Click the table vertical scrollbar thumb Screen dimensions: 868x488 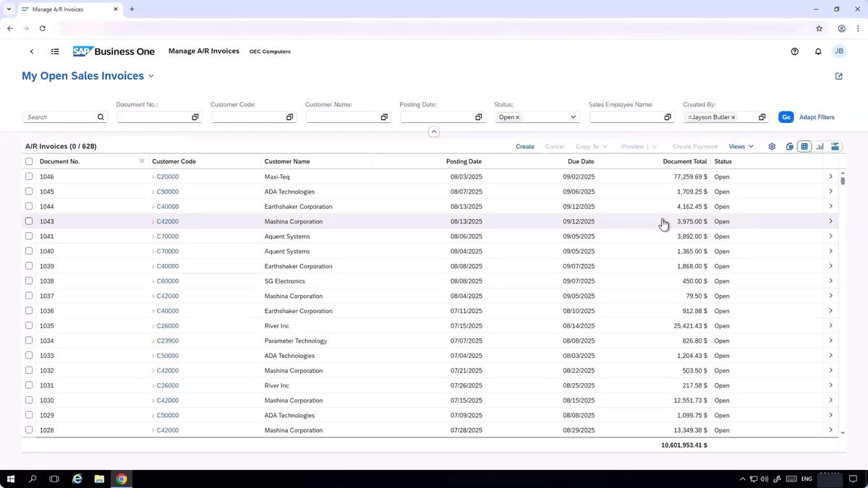[x=843, y=181]
